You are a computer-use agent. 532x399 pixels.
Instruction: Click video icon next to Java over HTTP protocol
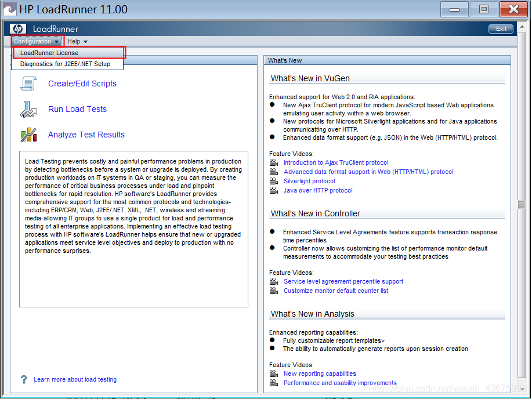274,190
